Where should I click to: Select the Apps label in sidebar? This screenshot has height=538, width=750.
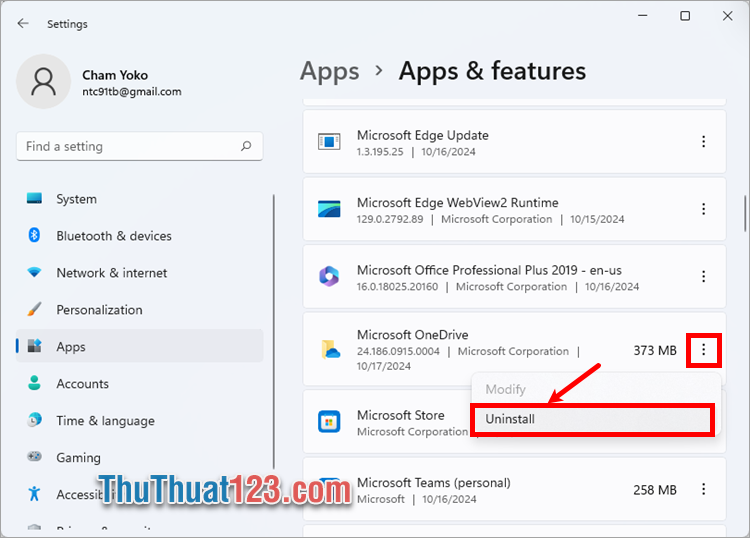coord(71,347)
